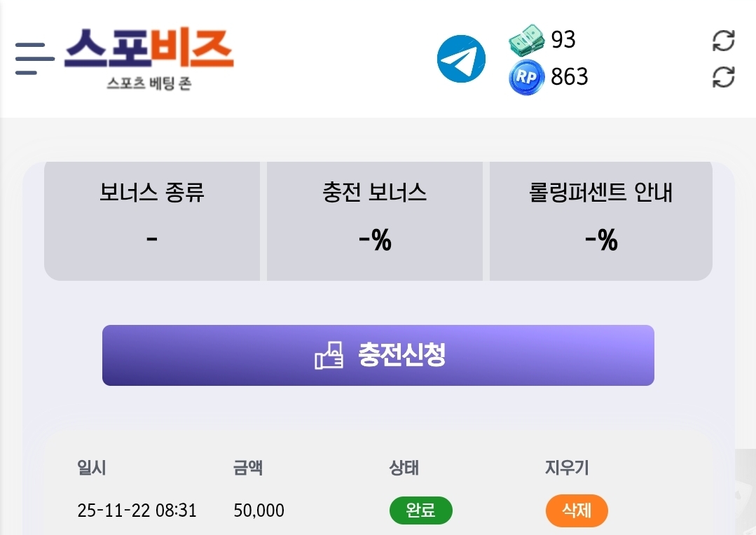
Task: Refresh the cash balance
Action: tap(723, 41)
